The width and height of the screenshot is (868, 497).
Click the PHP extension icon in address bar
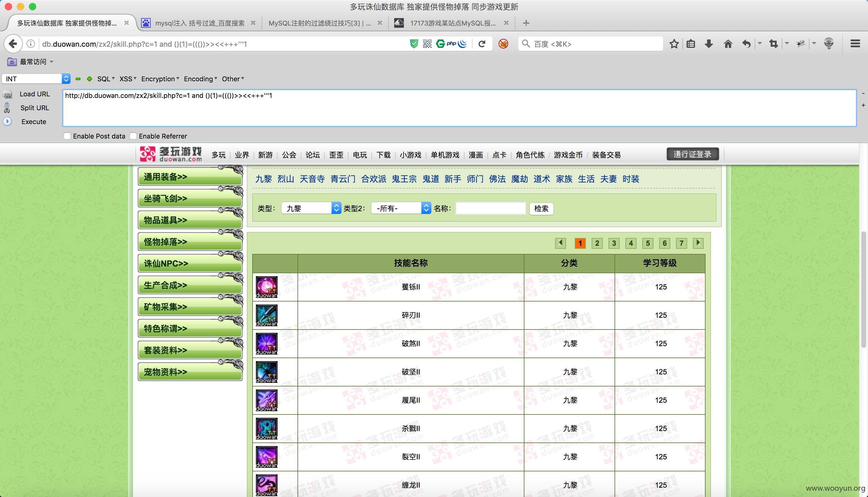451,44
